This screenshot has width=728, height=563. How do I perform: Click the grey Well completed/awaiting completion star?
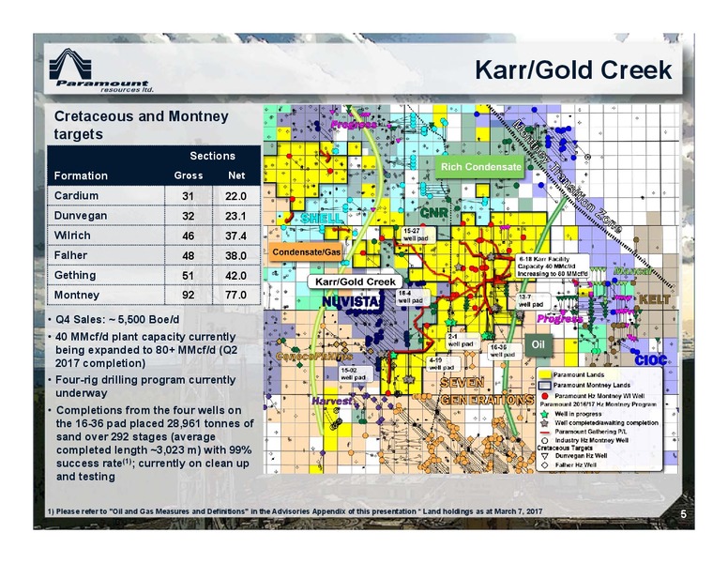(x=545, y=422)
